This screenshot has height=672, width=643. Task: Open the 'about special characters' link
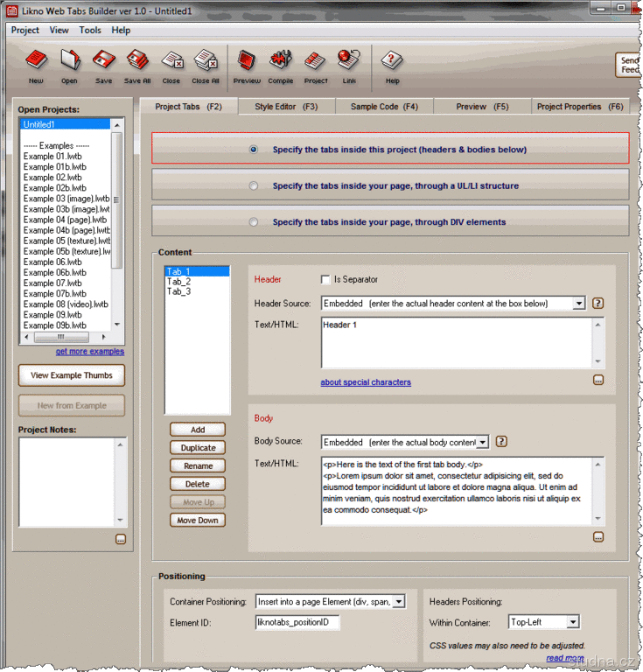click(x=366, y=382)
